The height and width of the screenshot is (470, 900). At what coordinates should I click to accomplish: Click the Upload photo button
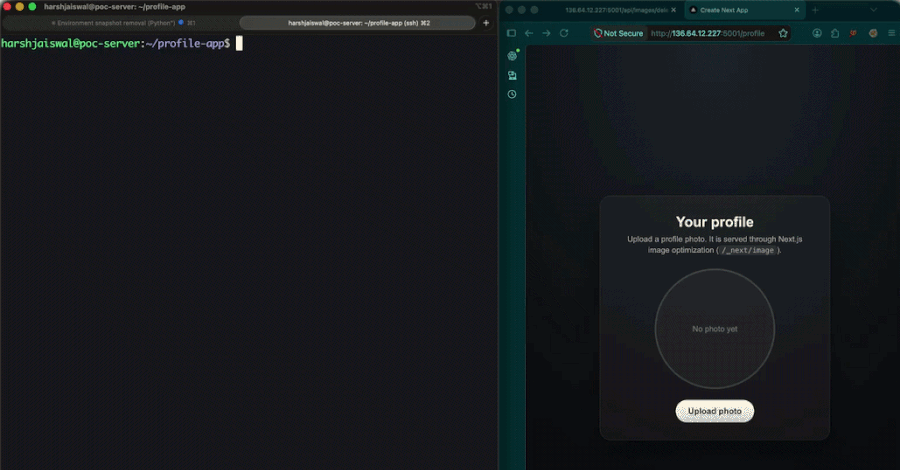pyautogui.click(x=715, y=411)
